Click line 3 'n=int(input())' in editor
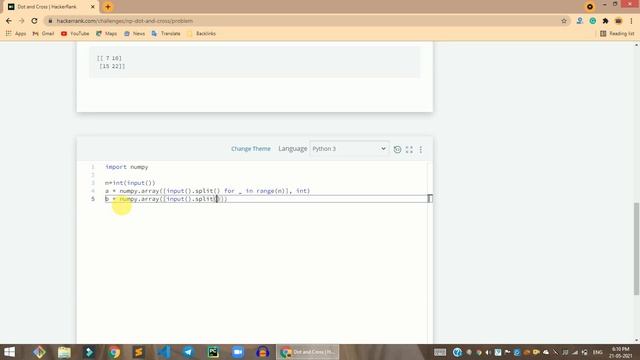Image resolution: width=640 pixels, height=360 pixels. [130, 183]
